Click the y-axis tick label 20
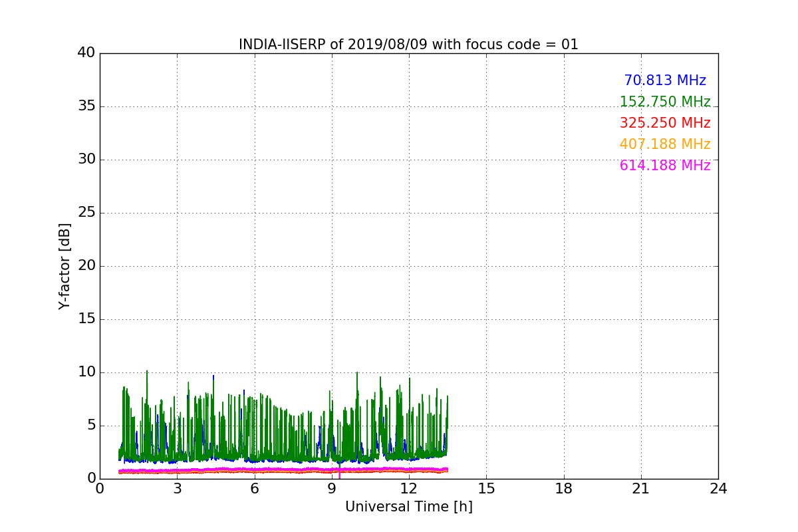This screenshot has width=798, height=532. pyautogui.click(x=86, y=266)
